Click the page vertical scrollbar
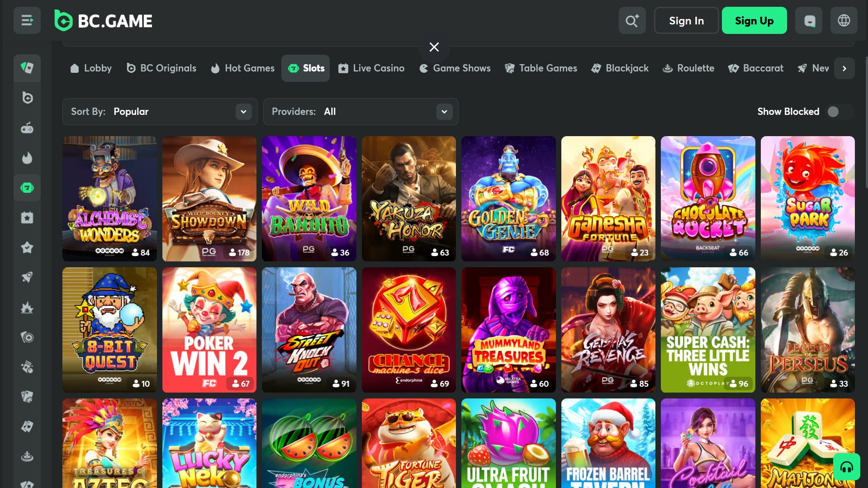 pyautogui.click(x=866, y=122)
